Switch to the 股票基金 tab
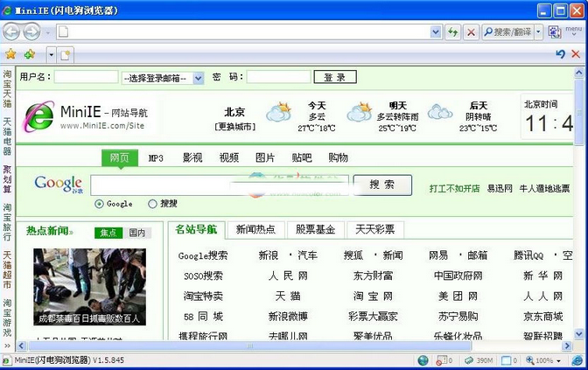The height and width of the screenshot is (370, 588). 315,229
